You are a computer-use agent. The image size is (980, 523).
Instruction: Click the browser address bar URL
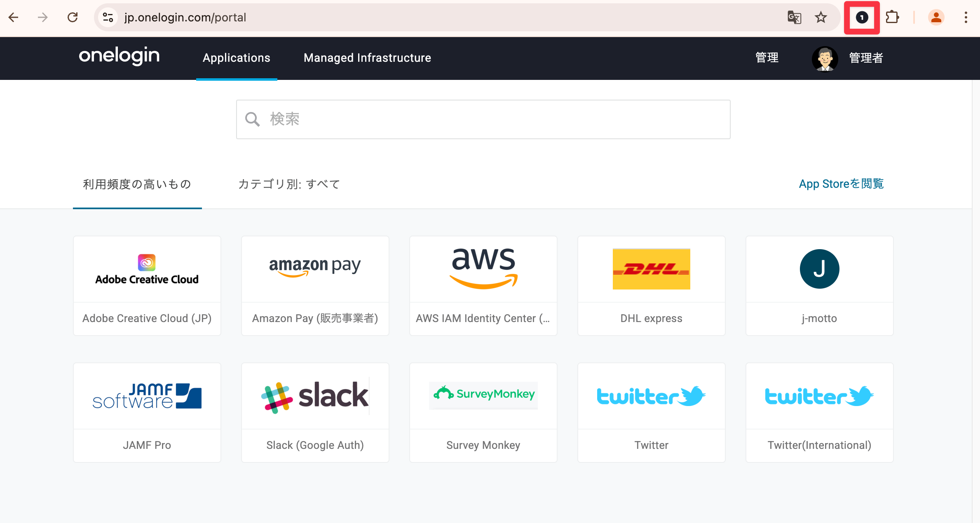[185, 17]
